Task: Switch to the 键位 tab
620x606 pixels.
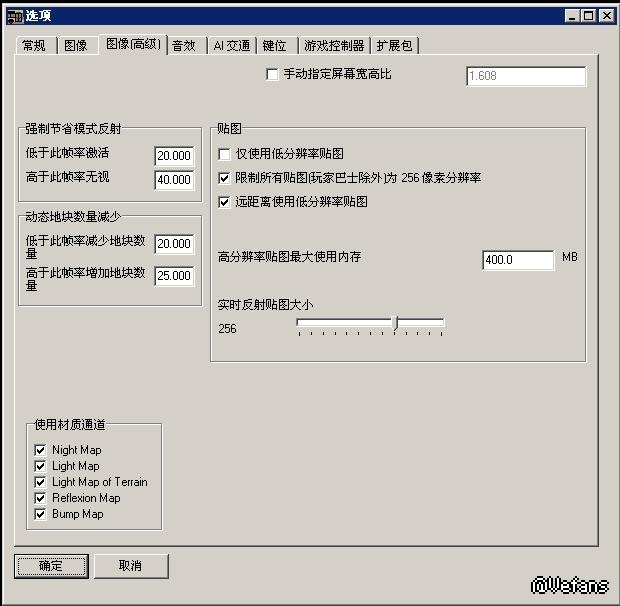Action: pyautogui.click(x=276, y=45)
